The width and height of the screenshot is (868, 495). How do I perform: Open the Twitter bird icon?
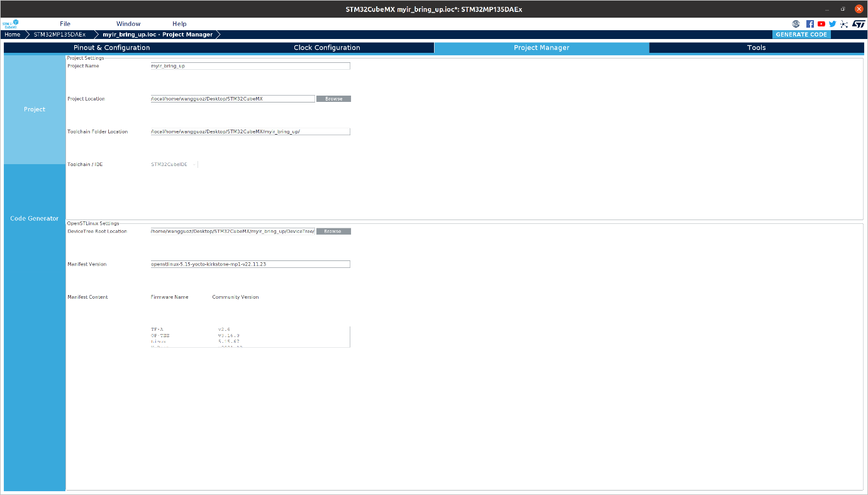coord(833,24)
